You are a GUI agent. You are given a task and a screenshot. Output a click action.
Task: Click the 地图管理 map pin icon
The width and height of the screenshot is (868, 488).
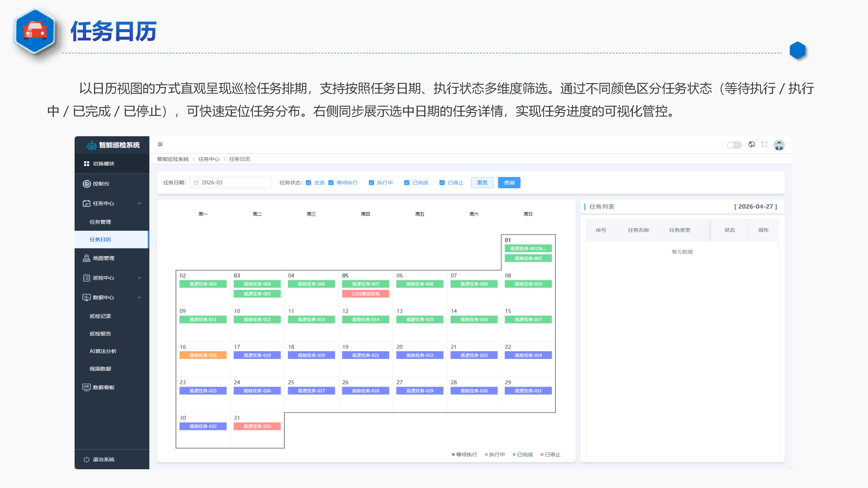87,258
